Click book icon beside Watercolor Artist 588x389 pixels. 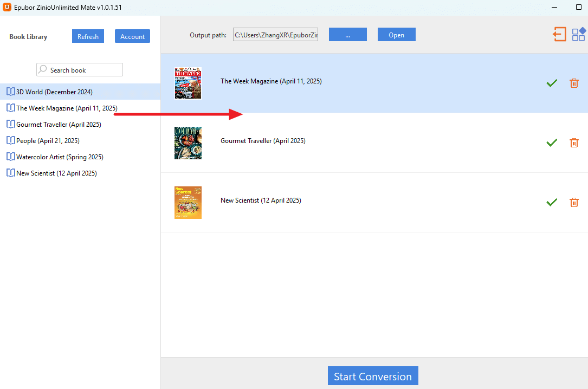click(11, 157)
